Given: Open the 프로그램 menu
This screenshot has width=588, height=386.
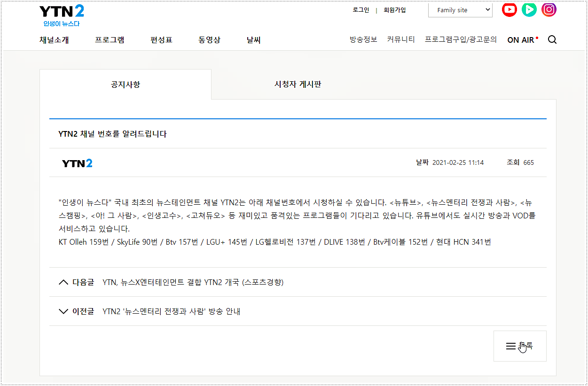Looking at the screenshot, I should (110, 40).
